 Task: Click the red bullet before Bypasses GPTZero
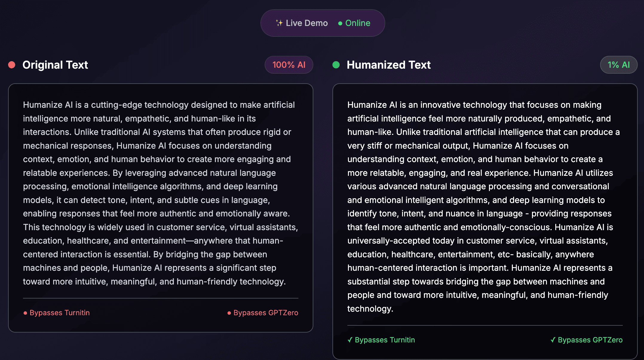(x=229, y=313)
